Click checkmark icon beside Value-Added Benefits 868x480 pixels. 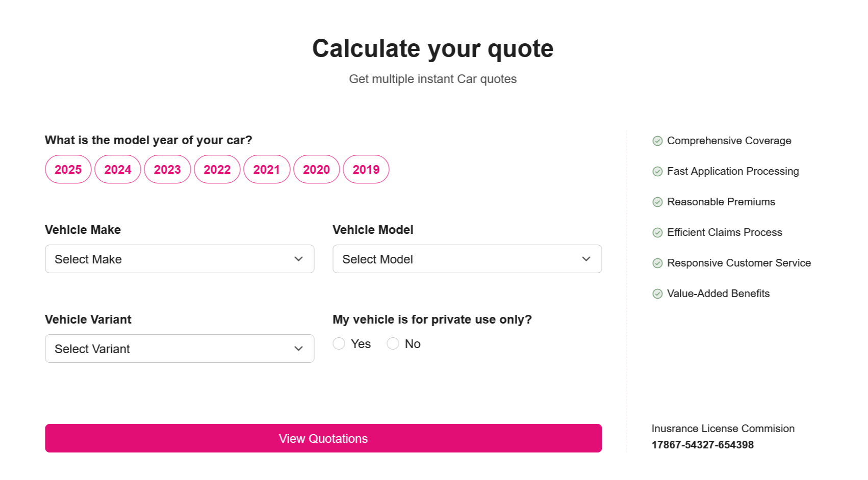[x=657, y=294]
